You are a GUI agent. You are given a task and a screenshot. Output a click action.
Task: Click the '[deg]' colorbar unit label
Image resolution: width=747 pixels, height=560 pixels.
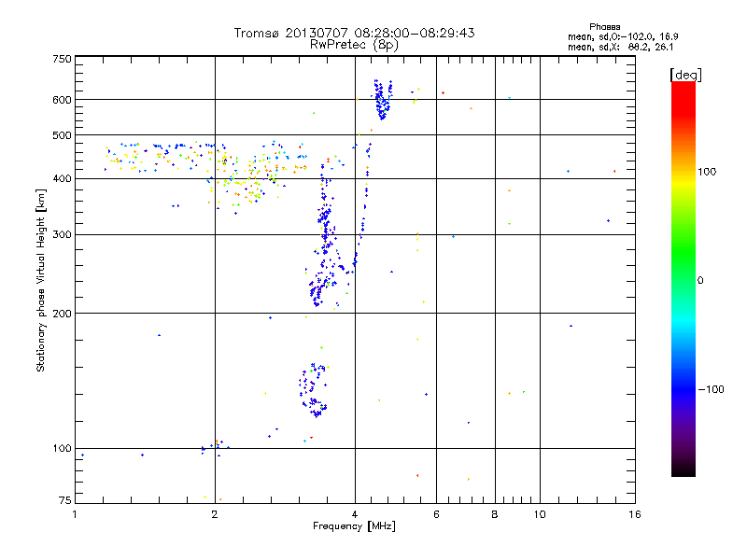coord(685,75)
